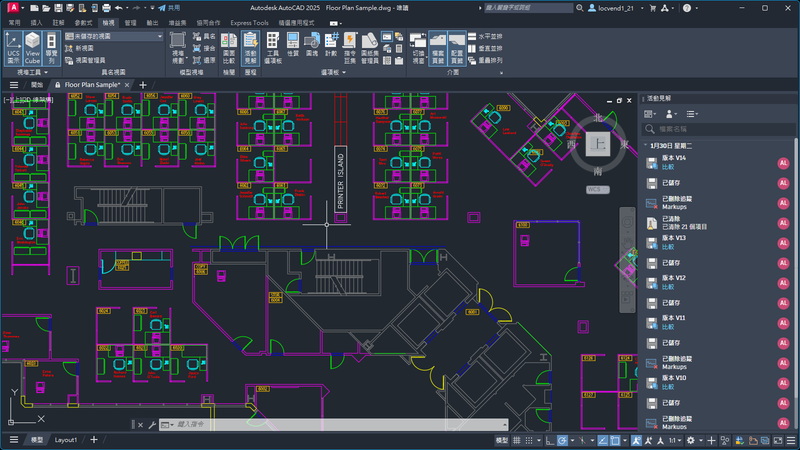Open 視圖管理員 view manager

tap(85, 60)
